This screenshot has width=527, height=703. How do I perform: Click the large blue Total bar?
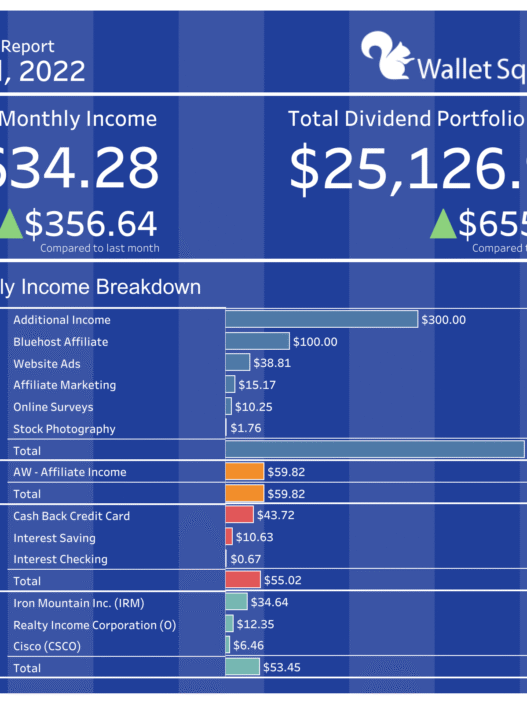tap(375, 449)
